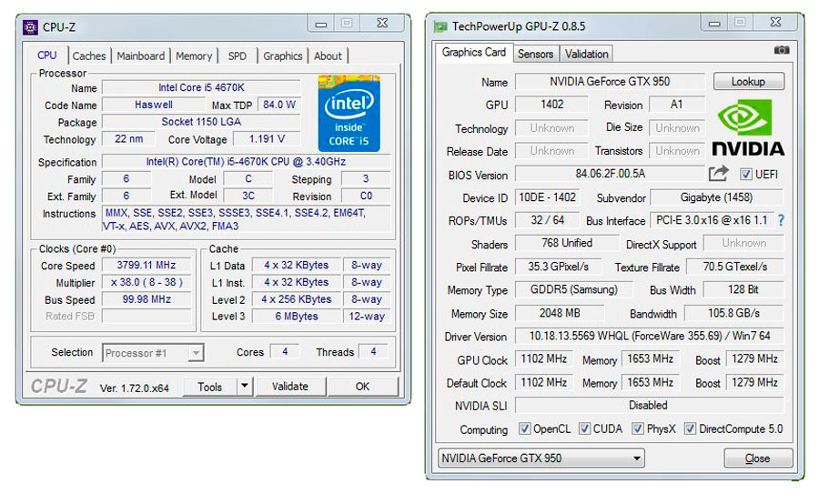The image size is (819, 504).
Task: Click the Technology value 22 nm
Action: [128, 139]
